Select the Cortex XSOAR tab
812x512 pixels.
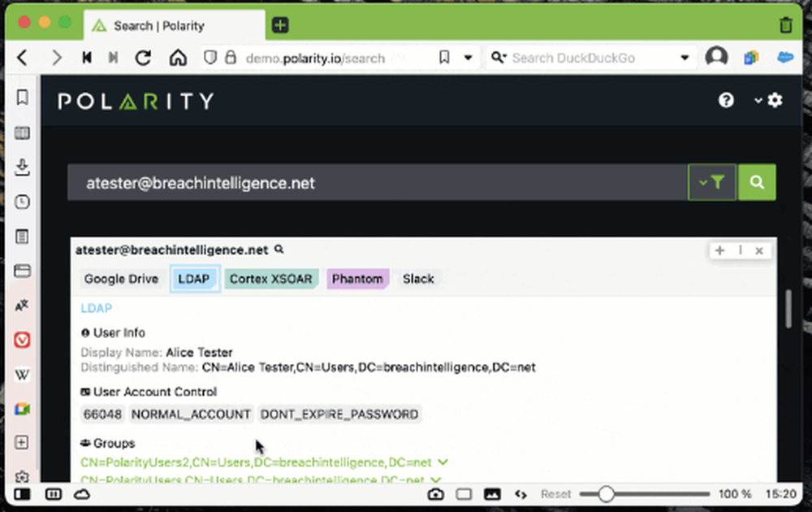point(271,279)
